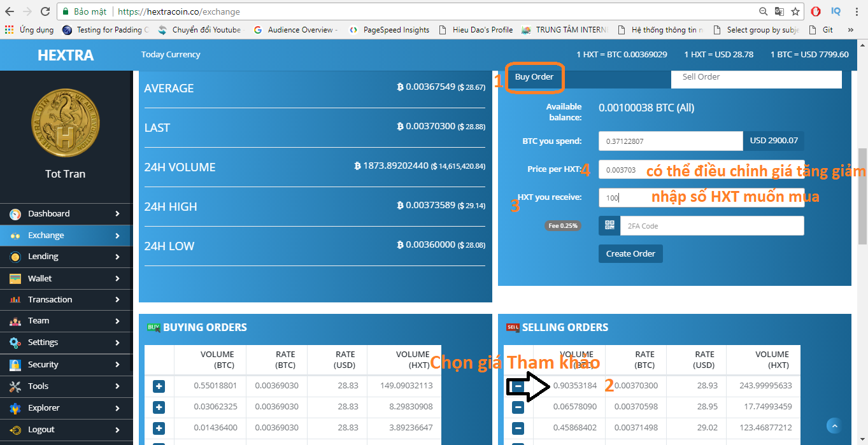Click the Tools wrench icon

click(x=15, y=386)
